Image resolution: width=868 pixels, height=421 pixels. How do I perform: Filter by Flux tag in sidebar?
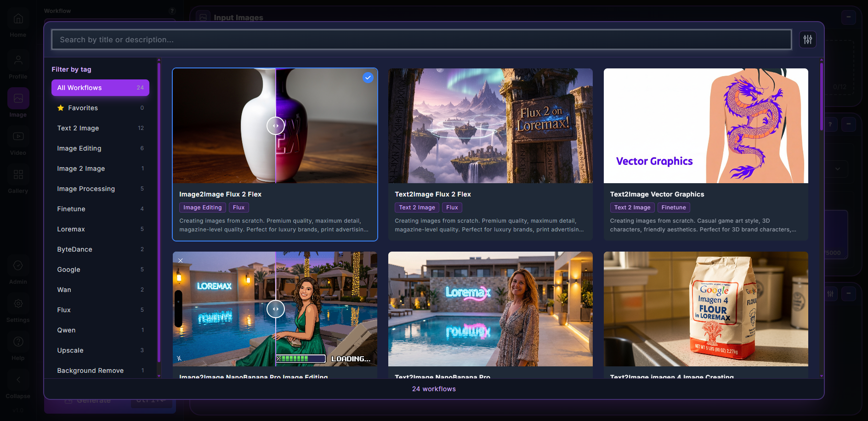click(x=100, y=310)
